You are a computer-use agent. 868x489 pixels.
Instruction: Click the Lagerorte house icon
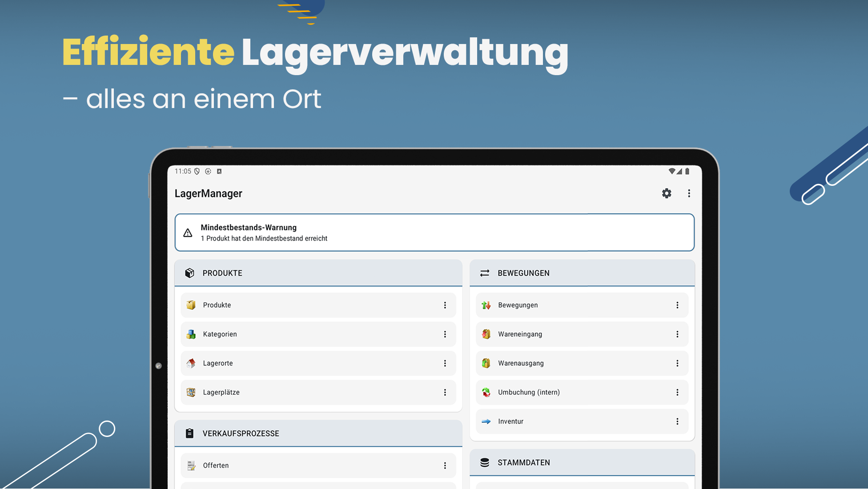tap(191, 363)
